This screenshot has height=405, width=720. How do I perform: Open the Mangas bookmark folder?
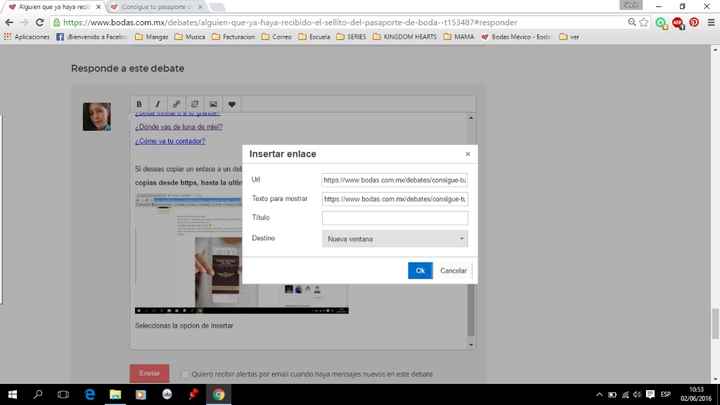(x=152, y=37)
